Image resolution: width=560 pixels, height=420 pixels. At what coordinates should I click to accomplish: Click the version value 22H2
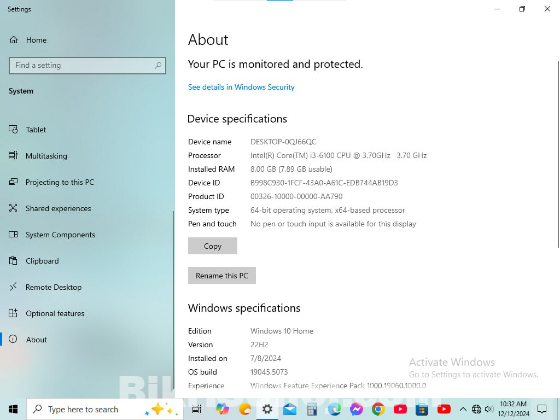(259, 345)
